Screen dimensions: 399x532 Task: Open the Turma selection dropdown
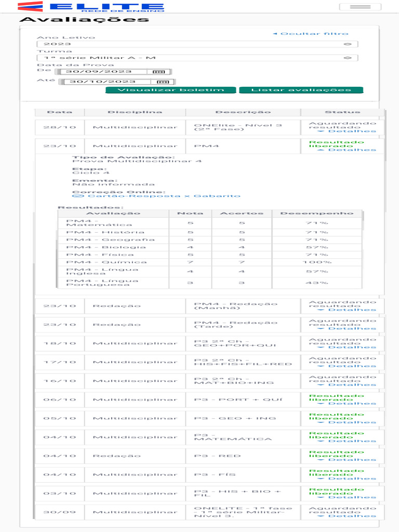[x=197, y=58]
